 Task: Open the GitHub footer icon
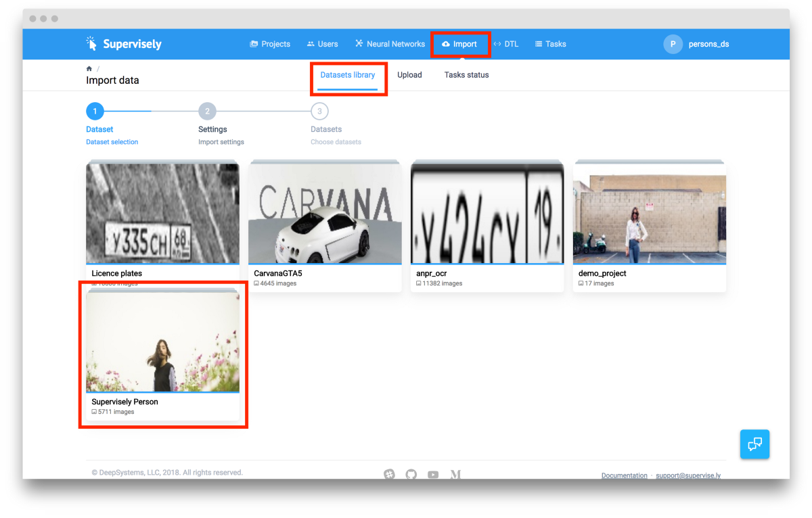411,475
